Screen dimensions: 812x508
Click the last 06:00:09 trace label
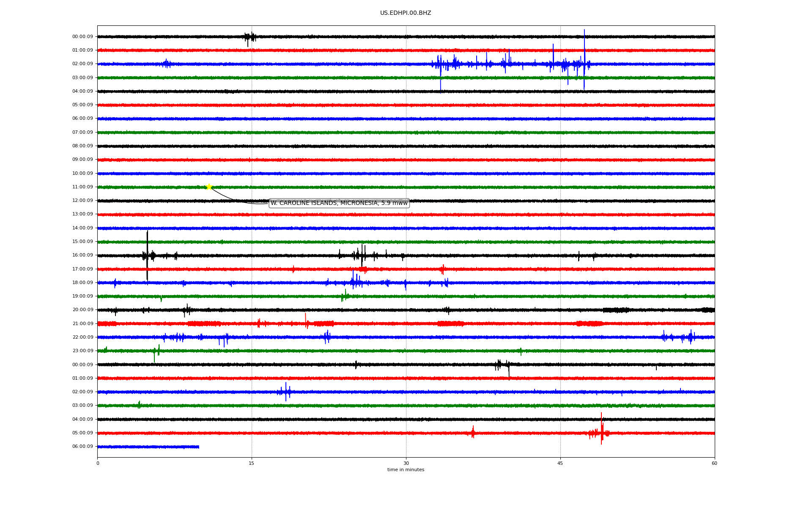tap(82, 447)
